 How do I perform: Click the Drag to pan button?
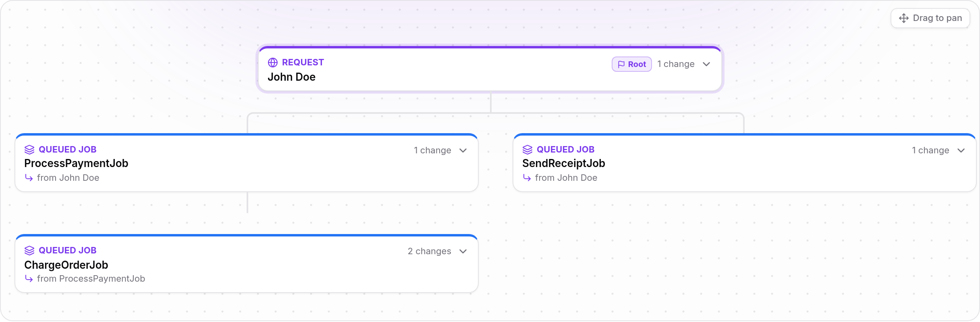[x=930, y=18]
